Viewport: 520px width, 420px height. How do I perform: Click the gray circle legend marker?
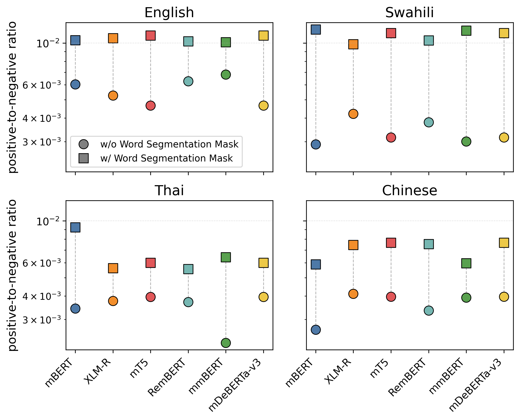(x=84, y=144)
